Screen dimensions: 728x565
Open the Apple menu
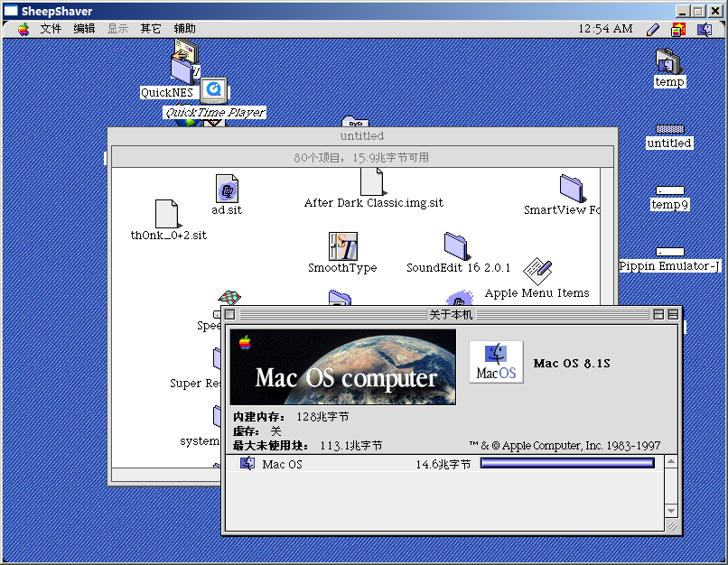tap(23, 29)
